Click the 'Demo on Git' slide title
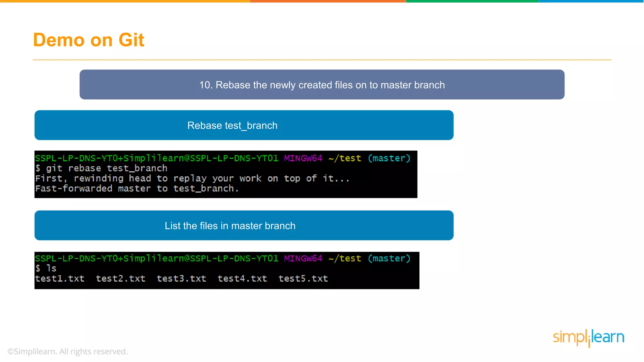The width and height of the screenshot is (644, 362). 89,40
